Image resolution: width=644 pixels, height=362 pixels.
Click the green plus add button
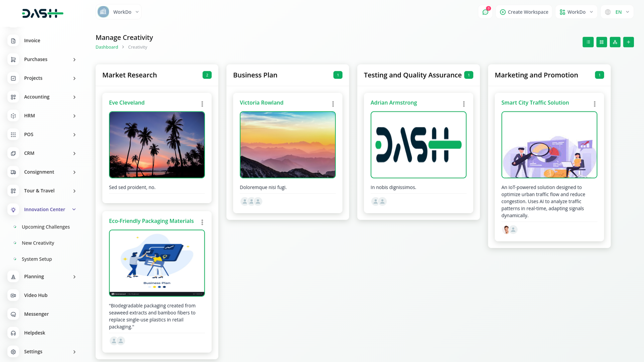click(x=628, y=42)
